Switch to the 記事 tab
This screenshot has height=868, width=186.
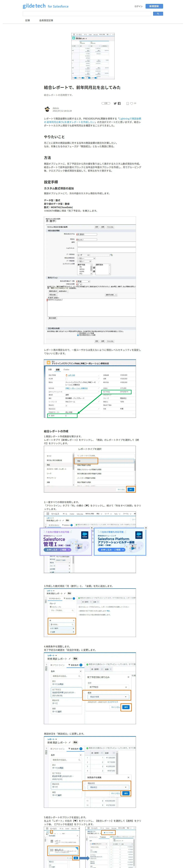coord(28,21)
